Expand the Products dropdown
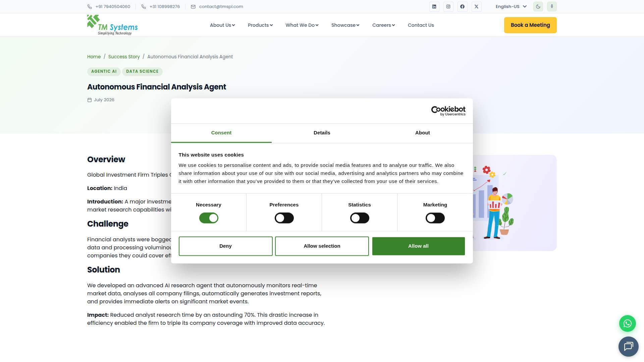This screenshot has width=644, height=362. 260,25
